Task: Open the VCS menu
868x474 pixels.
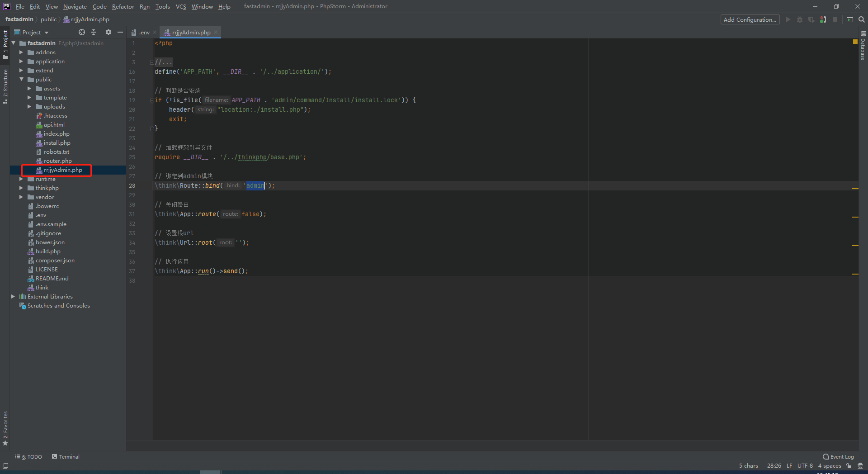Action: pos(181,6)
